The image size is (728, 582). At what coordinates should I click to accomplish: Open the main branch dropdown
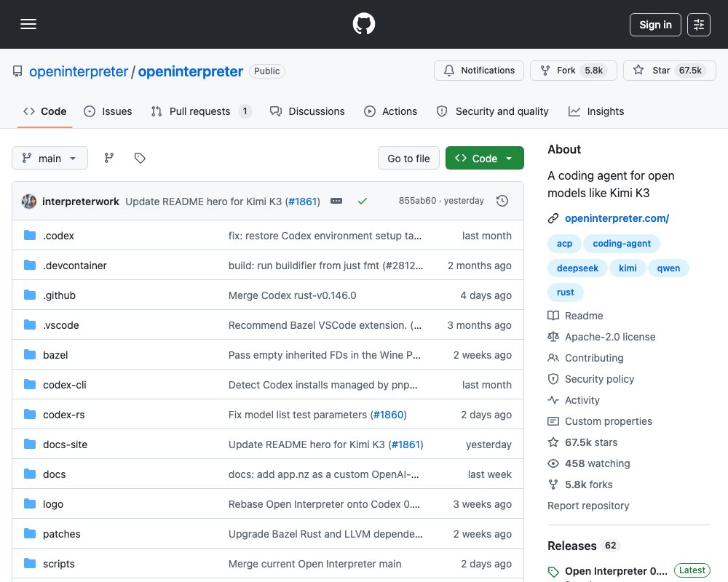tap(50, 159)
